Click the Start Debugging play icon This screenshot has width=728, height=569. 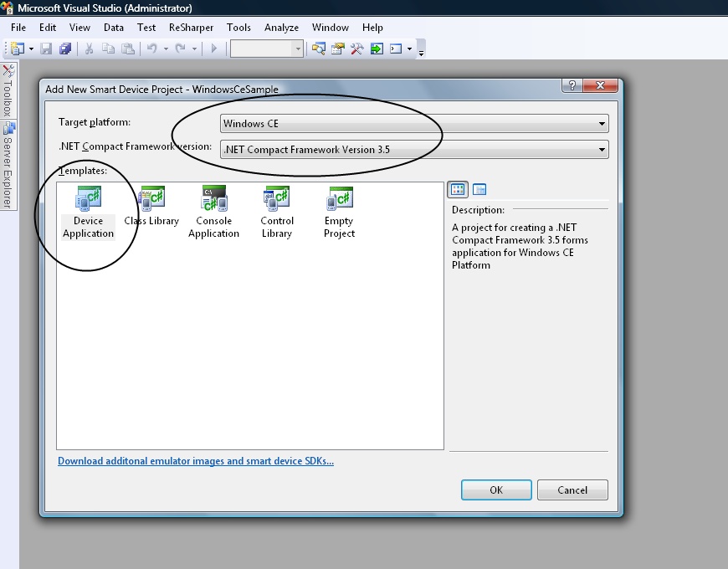[213, 49]
